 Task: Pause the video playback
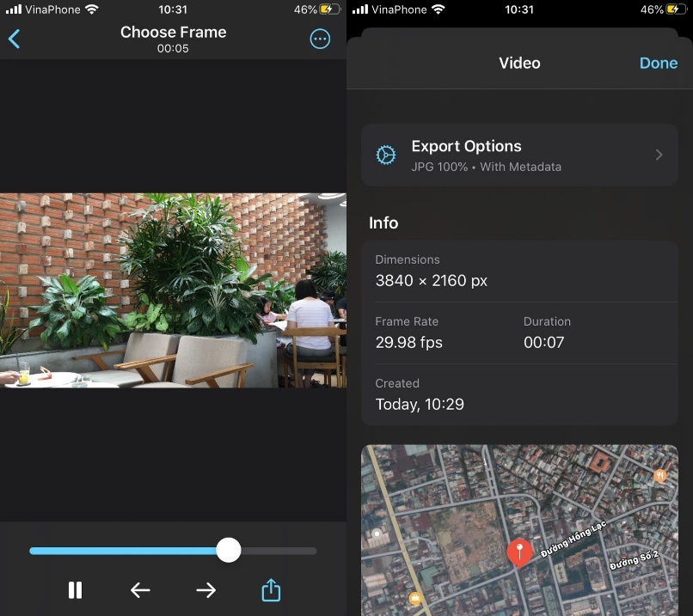pyautogui.click(x=75, y=590)
